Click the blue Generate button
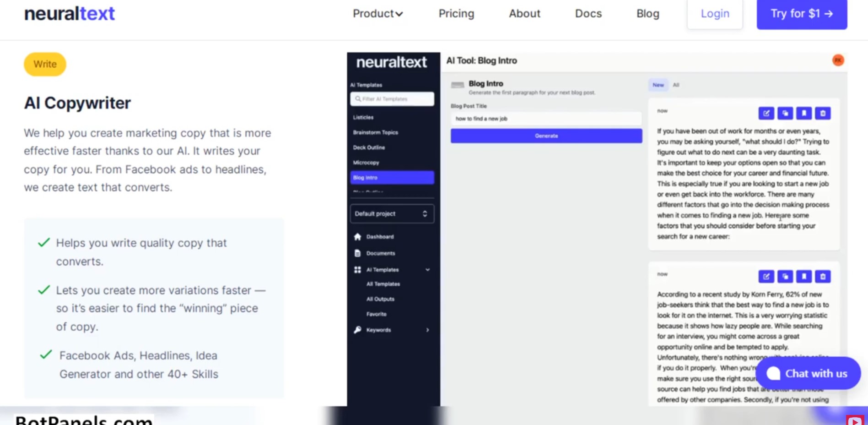868x425 pixels. tap(546, 136)
